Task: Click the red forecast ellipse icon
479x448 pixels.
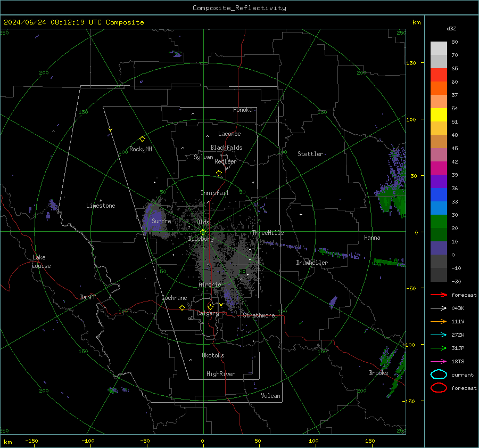Action: [439, 388]
